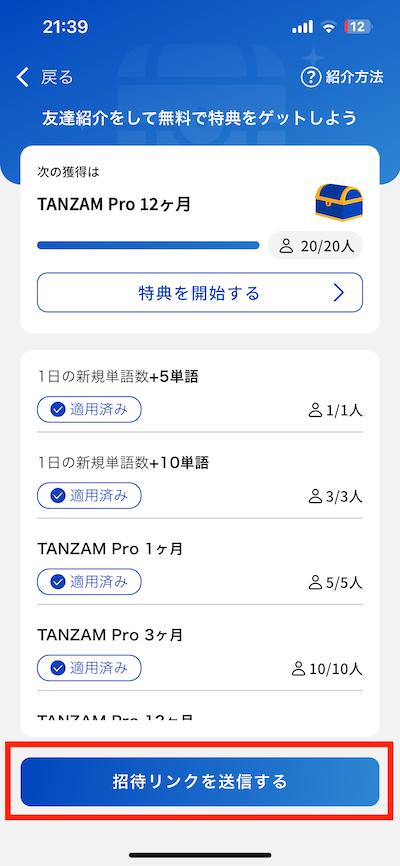Open the question mark help icon
The height and width of the screenshot is (866, 400).
coord(311,77)
